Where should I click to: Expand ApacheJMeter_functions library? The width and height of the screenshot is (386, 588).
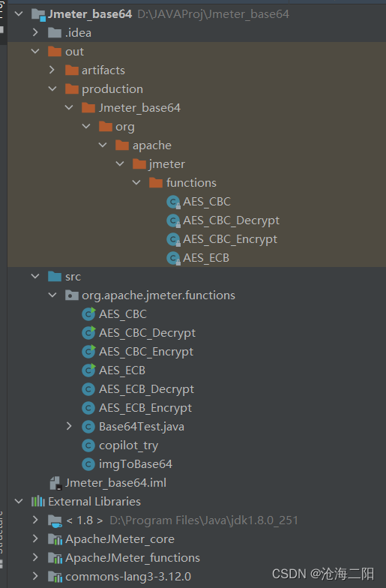click(36, 558)
